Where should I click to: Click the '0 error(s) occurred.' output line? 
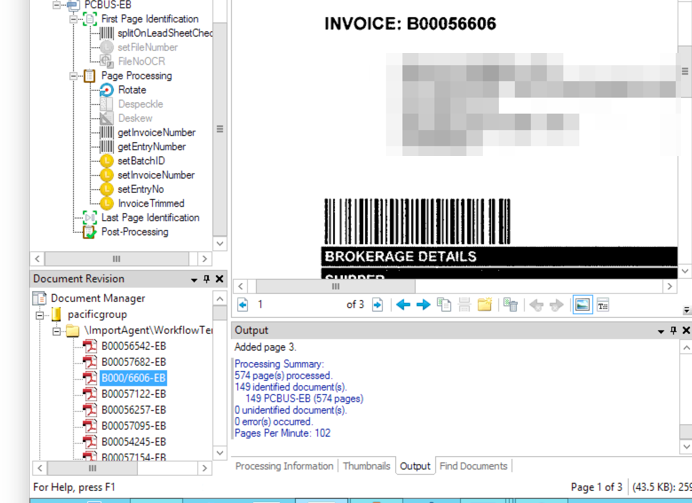pyautogui.click(x=274, y=421)
